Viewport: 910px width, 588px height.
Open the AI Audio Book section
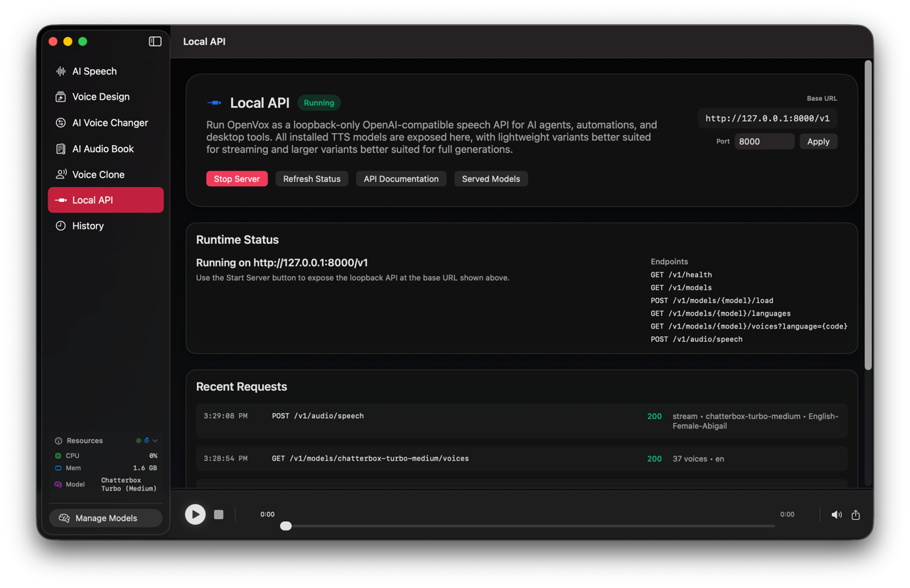click(104, 149)
